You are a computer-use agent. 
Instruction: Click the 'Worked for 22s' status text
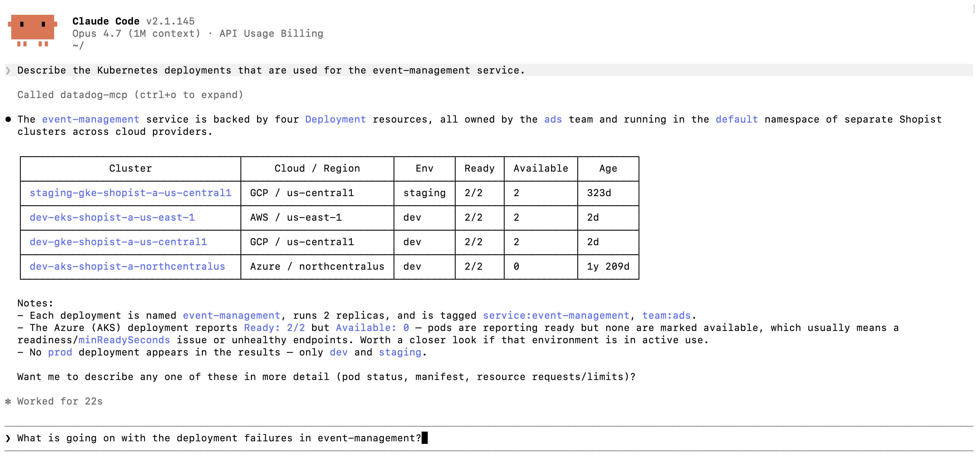60,401
